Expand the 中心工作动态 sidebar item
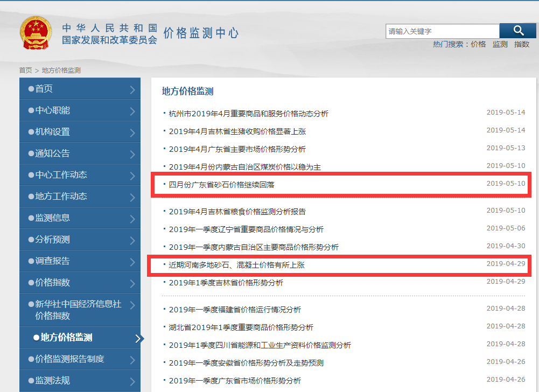539x392 pixels. point(61,175)
